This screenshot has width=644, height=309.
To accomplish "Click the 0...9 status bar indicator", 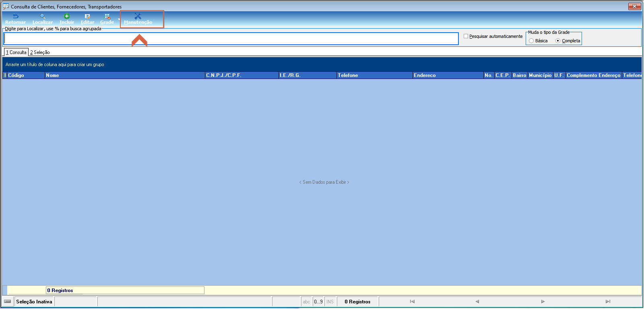I will [318, 302].
